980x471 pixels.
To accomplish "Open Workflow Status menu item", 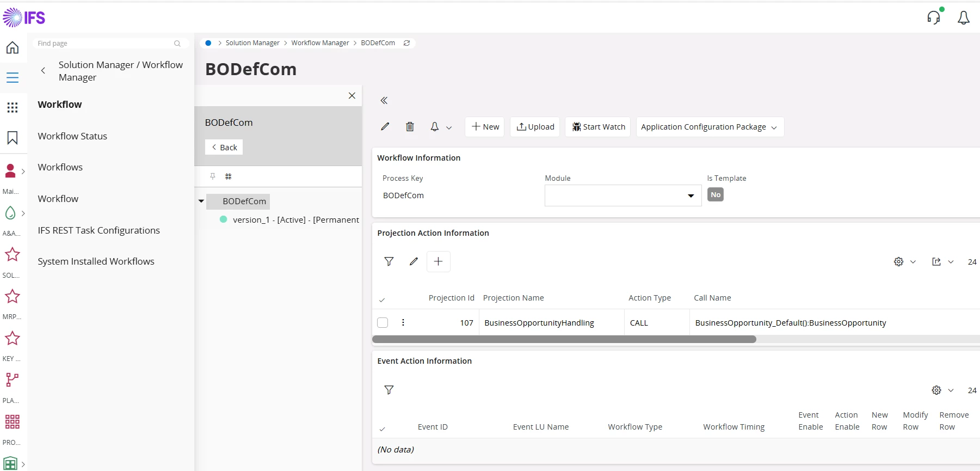I will [72, 136].
